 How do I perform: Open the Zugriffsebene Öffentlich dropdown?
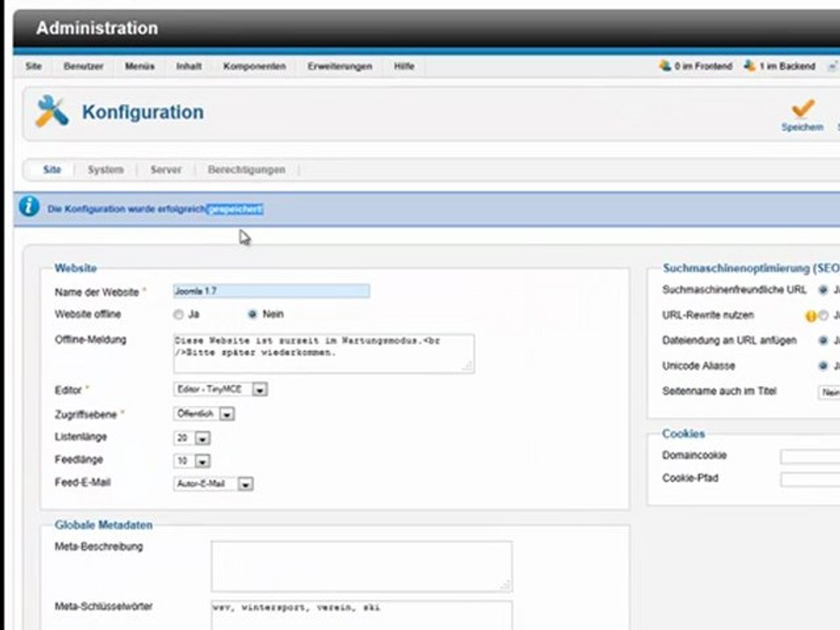[204, 414]
